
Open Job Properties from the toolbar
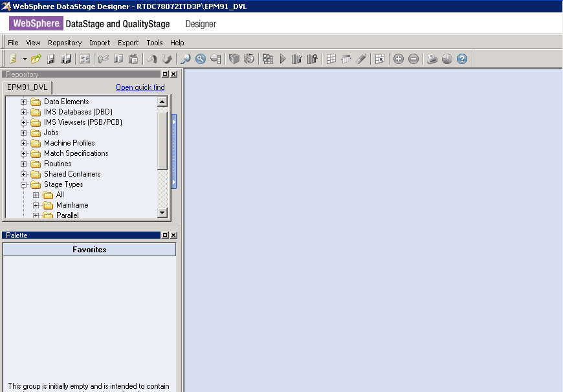tap(85, 58)
